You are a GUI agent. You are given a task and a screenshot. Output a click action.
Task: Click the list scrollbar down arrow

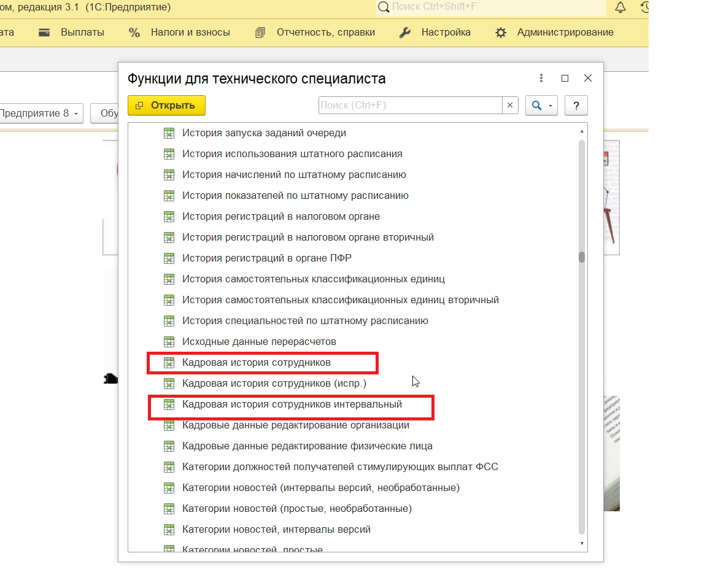coord(582,543)
